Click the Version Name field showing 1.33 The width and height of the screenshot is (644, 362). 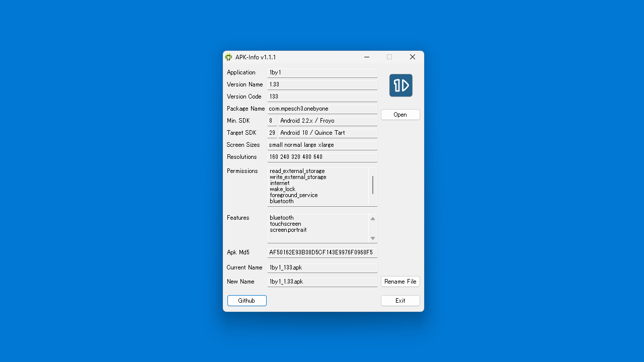coord(323,85)
